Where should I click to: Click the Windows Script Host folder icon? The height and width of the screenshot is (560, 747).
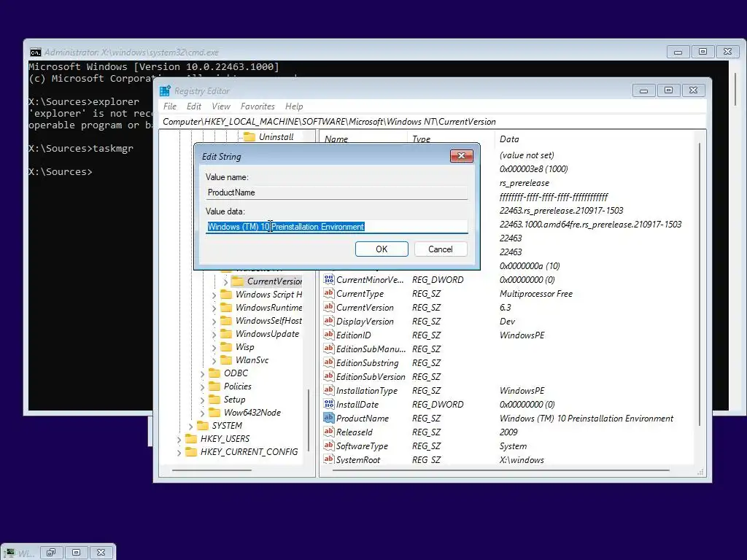tap(226, 295)
